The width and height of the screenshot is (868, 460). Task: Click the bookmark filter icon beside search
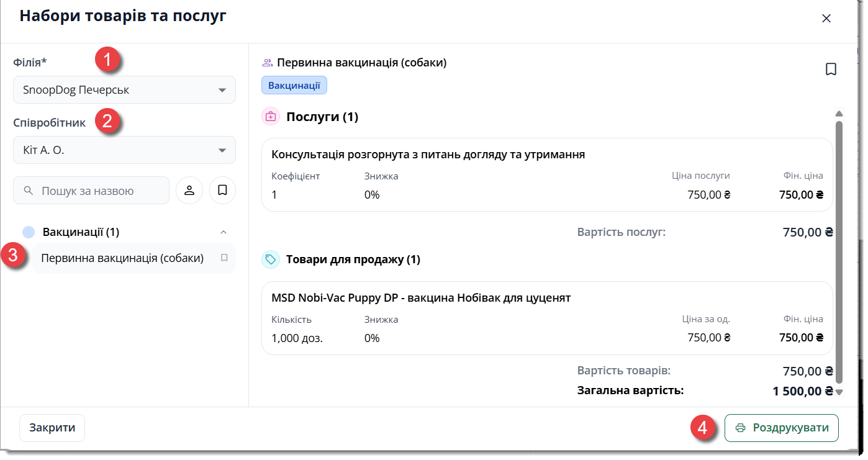tap(222, 191)
